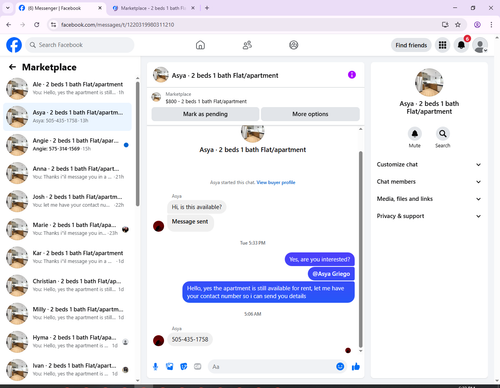Open the tab search dropdown arrow
The image size is (500, 388).
point(8,8)
